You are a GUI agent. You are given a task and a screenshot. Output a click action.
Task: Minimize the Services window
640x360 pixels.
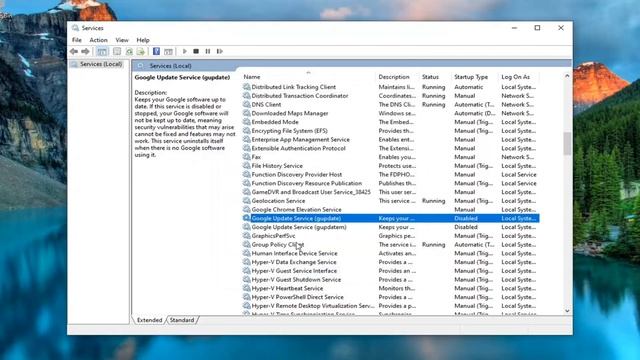point(514,28)
